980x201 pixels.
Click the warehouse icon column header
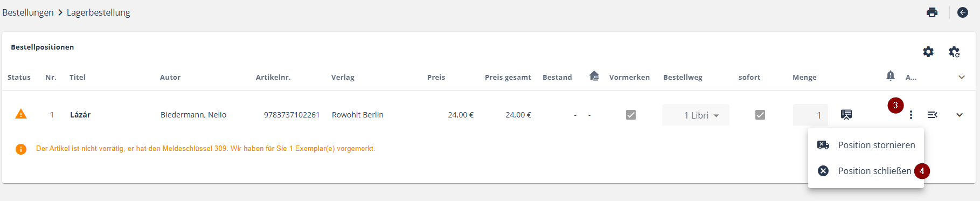pos(594,76)
